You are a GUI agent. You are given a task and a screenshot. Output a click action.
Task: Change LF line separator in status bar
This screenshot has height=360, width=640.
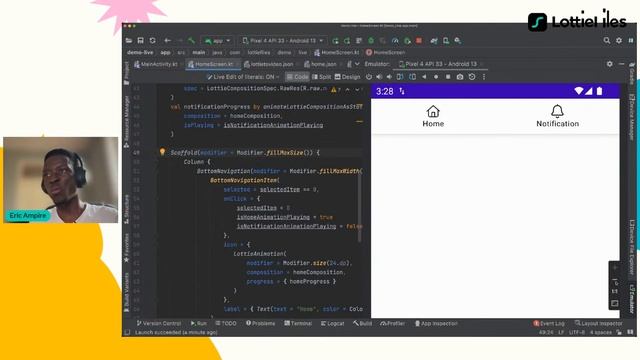point(561,333)
